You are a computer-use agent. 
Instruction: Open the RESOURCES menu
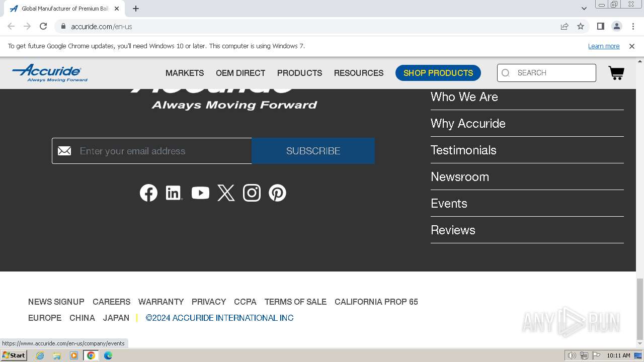pyautogui.click(x=359, y=73)
